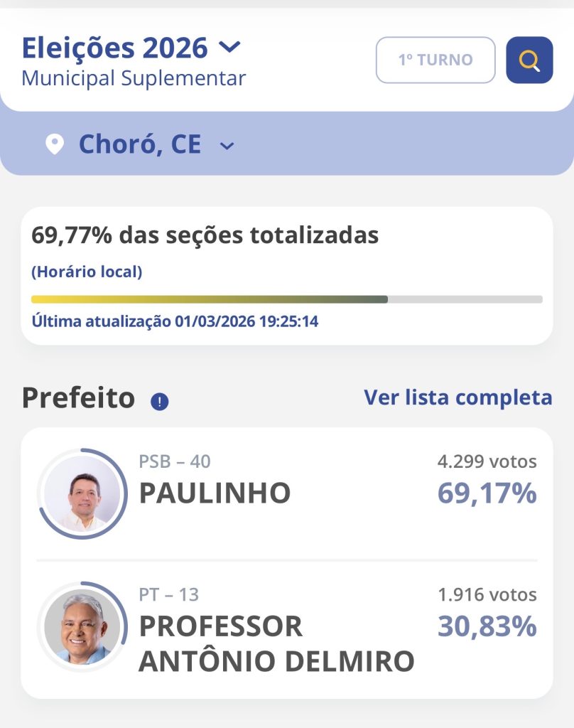Select candidate PAULINHO name
The width and height of the screenshot is (574, 728).
click(x=215, y=493)
